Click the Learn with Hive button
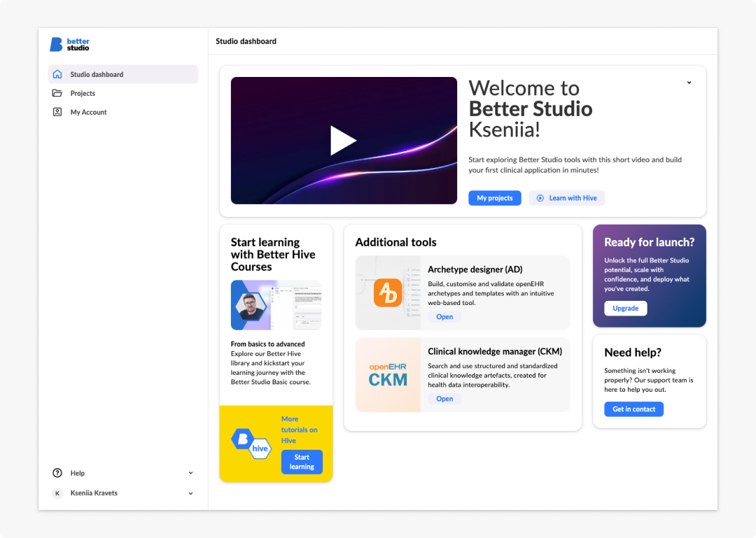 click(x=566, y=198)
